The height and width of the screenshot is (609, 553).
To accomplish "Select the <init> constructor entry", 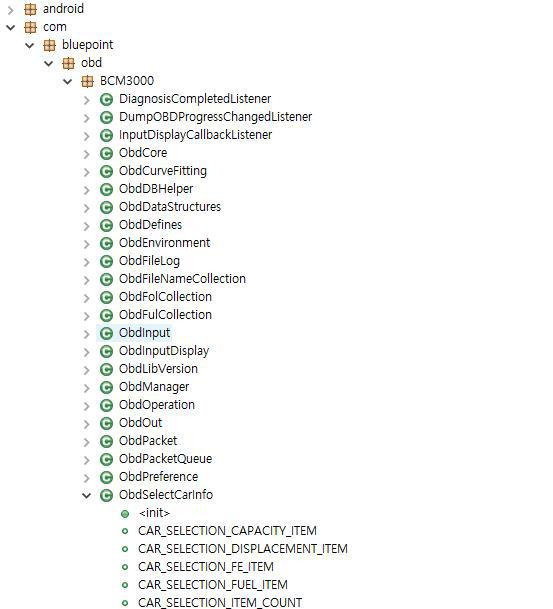I will pyautogui.click(x=154, y=513).
